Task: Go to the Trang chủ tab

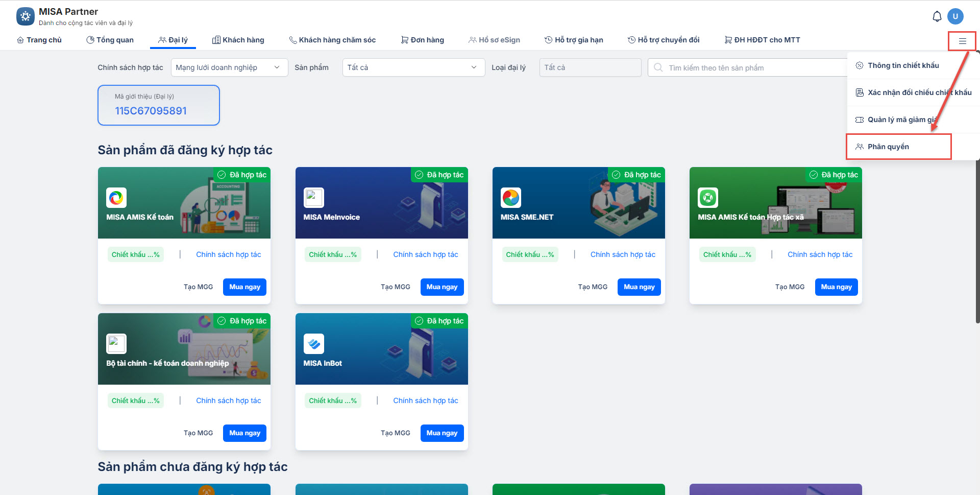Action: pos(39,40)
